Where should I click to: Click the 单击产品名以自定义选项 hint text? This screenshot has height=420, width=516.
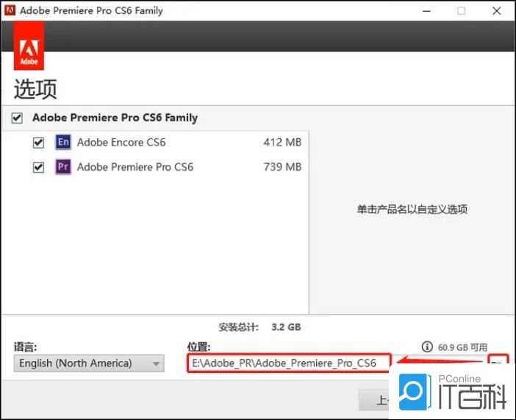click(x=412, y=209)
